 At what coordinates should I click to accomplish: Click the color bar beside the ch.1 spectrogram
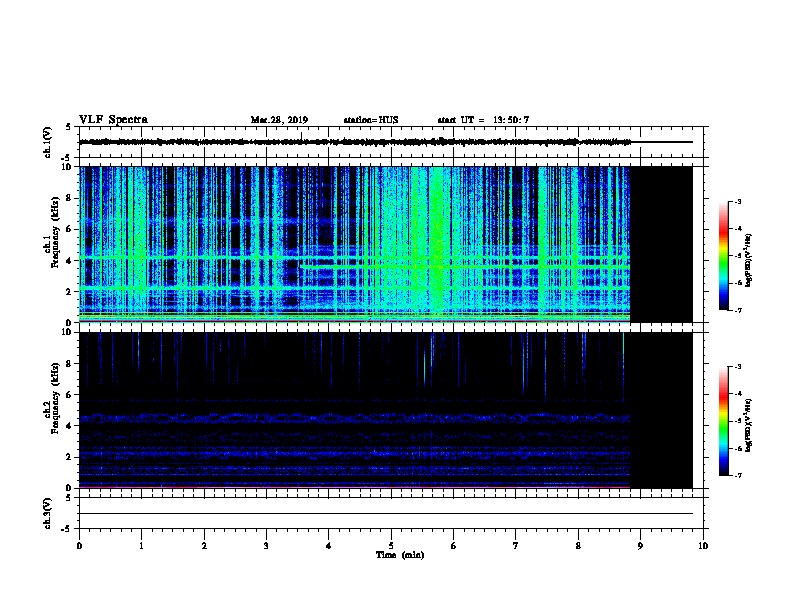[724, 256]
